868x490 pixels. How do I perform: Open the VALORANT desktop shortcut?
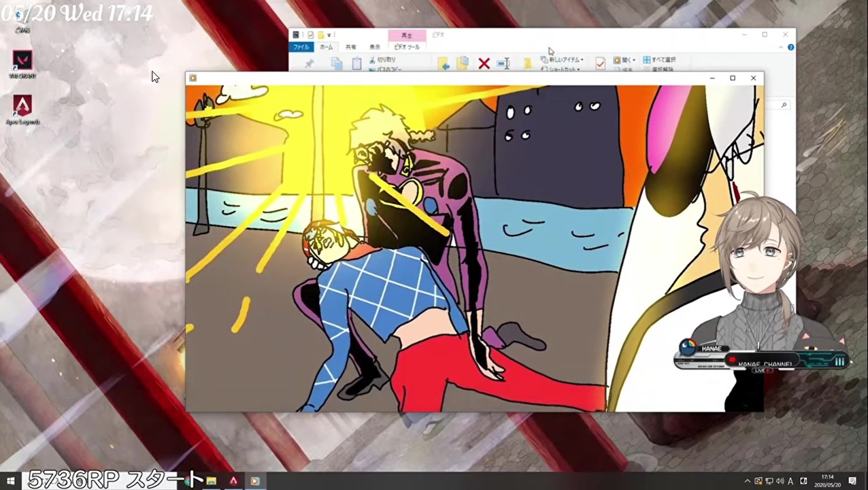click(22, 64)
